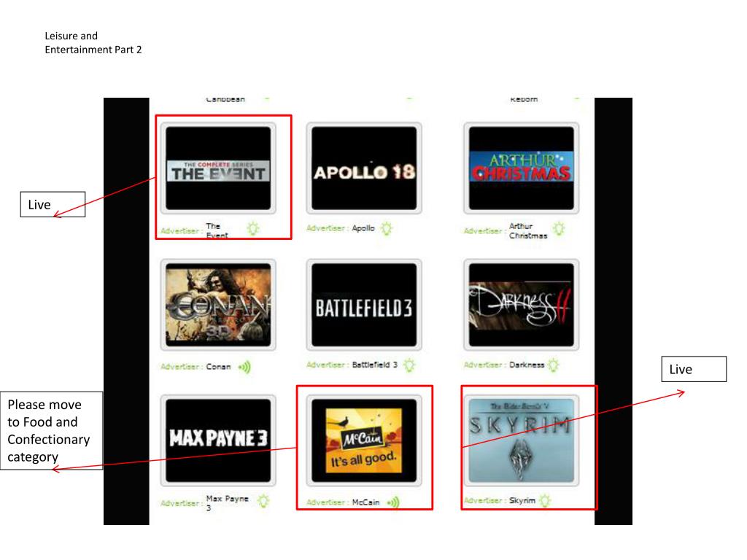This screenshot has height=560, width=747.
Task: Click the lightbulb icon beside Apollo
Action: coord(387,228)
